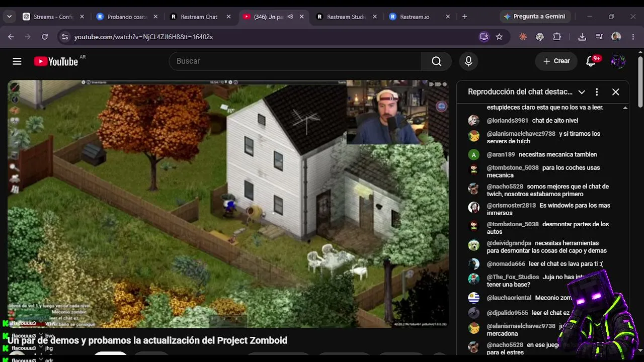Click the chat panel scrollbar up arrow
The width and height of the screenshot is (644, 362).
[x=625, y=108]
